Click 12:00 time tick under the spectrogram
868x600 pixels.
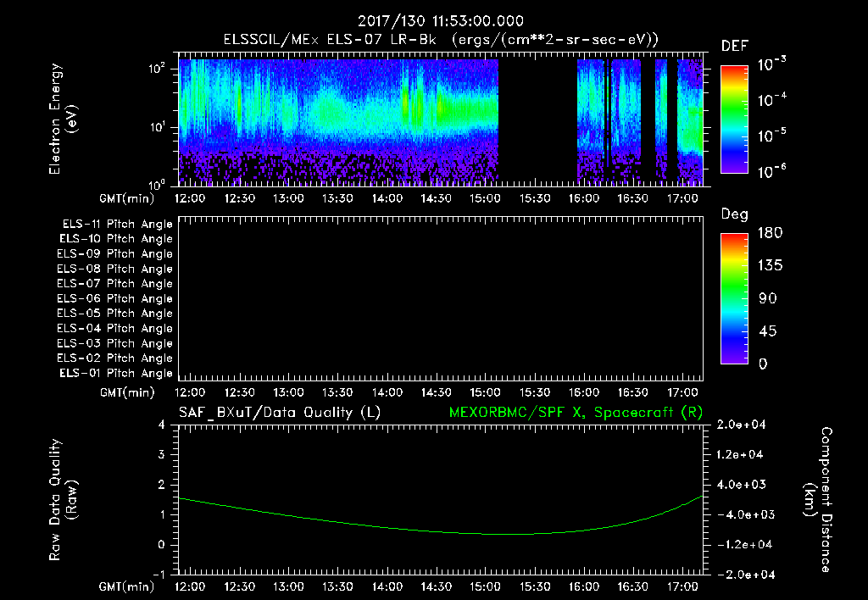pyautogui.click(x=190, y=198)
